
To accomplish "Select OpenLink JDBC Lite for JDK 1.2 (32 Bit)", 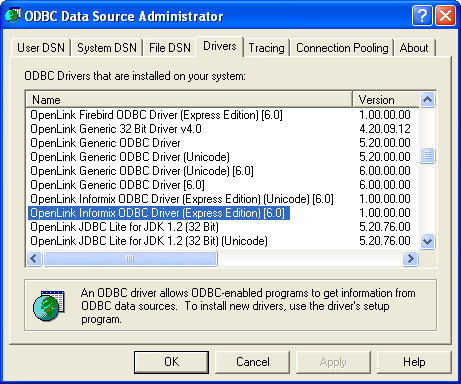I will point(124,227).
